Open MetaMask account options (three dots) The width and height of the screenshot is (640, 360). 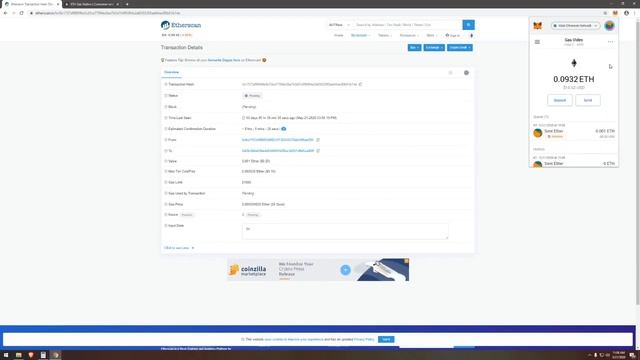(x=610, y=42)
